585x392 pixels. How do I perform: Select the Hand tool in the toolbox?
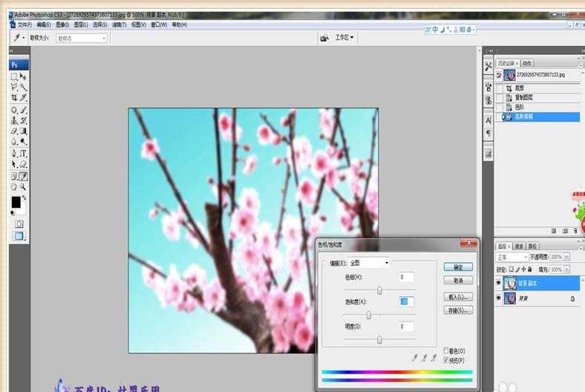tap(14, 187)
